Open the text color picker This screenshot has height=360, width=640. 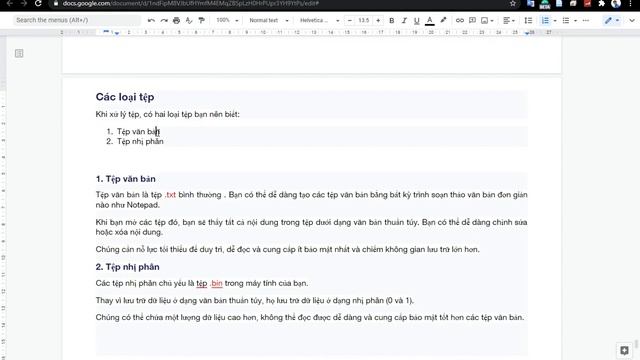coord(430,20)
